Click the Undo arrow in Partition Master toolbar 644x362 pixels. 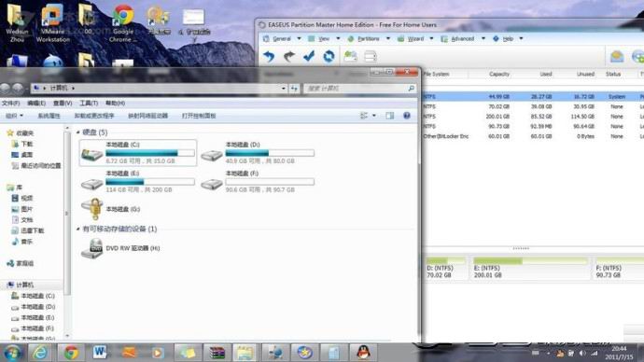(269, 56)
